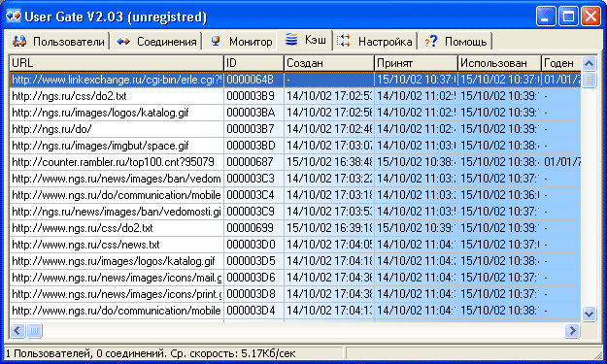Click ID cell 000003D5
Viewport: 607px width, 364px height.
pos(253,261)
